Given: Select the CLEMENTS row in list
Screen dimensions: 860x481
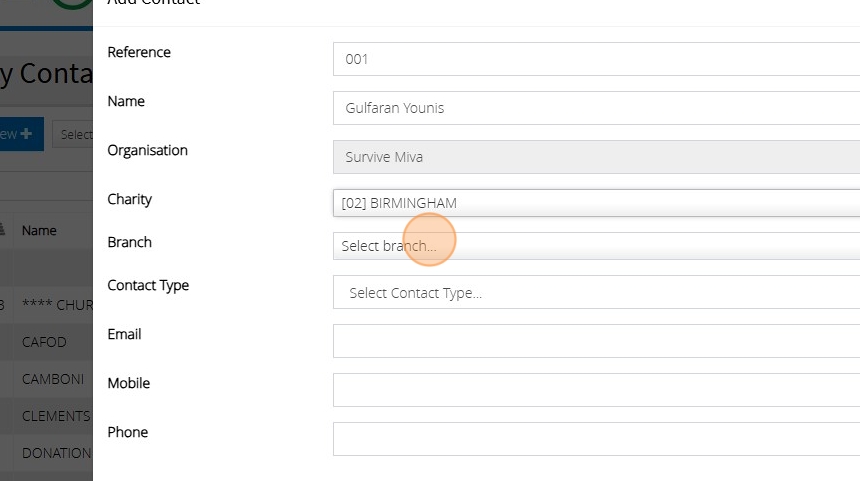Looking at the screenshot, I should (x=56, y=416).
